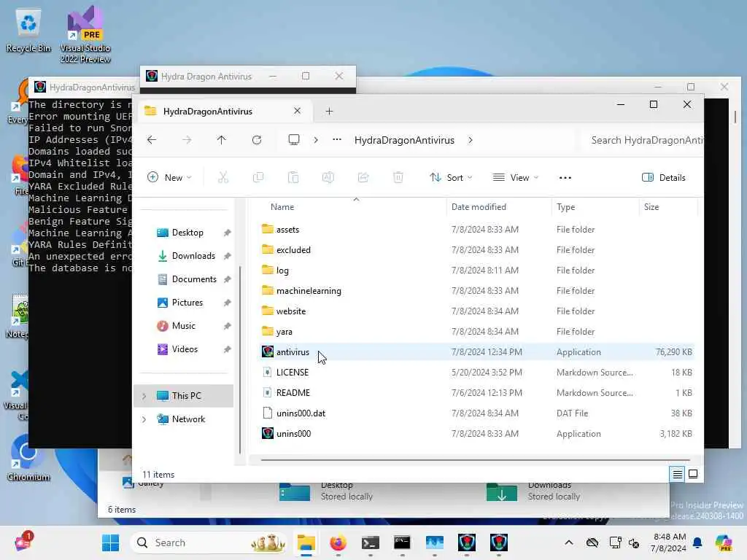Open Downloads in the navigation pane
747x560 pixels.
tap(193, 256)
